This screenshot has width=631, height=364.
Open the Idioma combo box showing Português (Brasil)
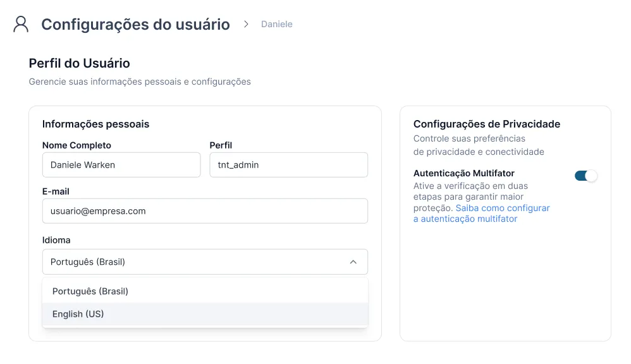click(x=205, y=262)
